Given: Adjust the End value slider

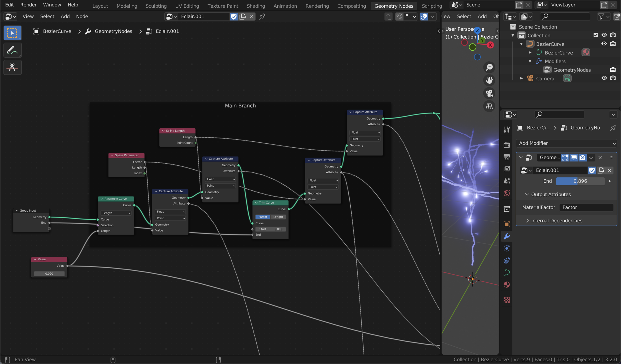Looking at the screenshot, I should click(x=580, y=181).
